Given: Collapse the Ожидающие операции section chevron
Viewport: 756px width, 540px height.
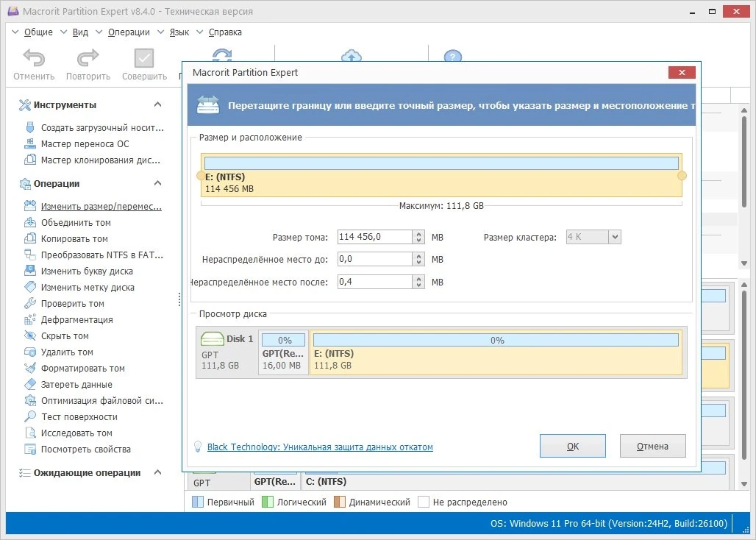Looking at the screenshot, I should [157, 472].
